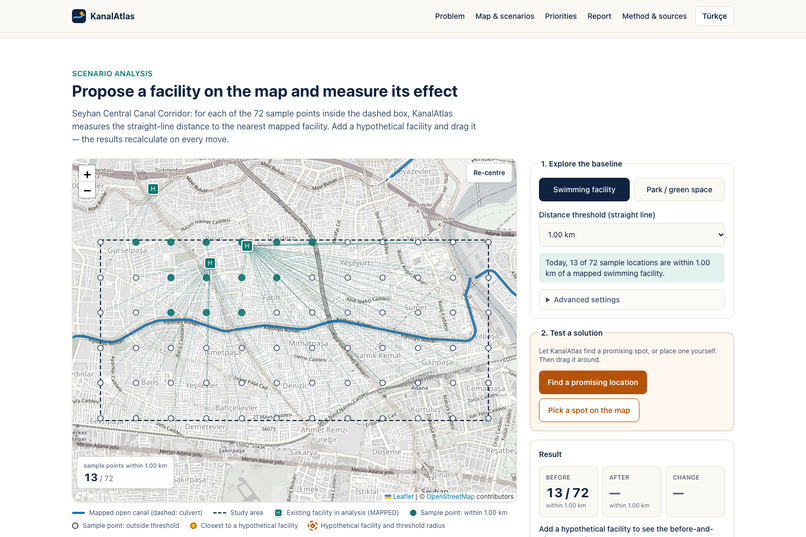Switch language to Türkçe

[715, 16]
